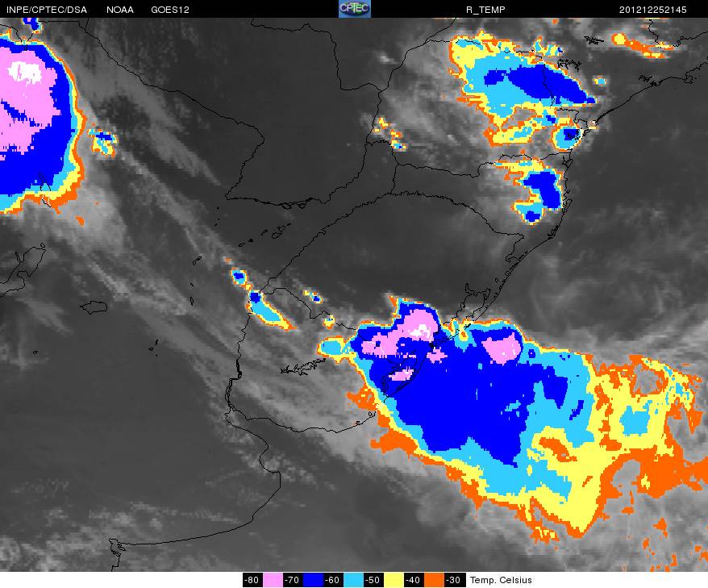Screen dimensions: 708x588
Task: Select the -70 legend value
Action: pyautogui.click(x=293, y=580)
